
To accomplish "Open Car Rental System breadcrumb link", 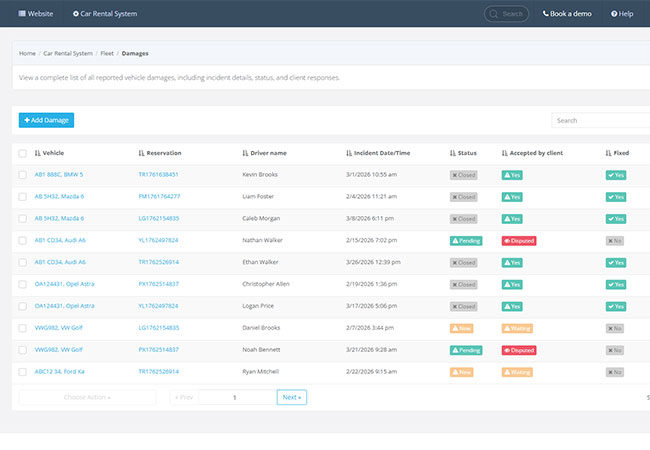I will [68, 53].
